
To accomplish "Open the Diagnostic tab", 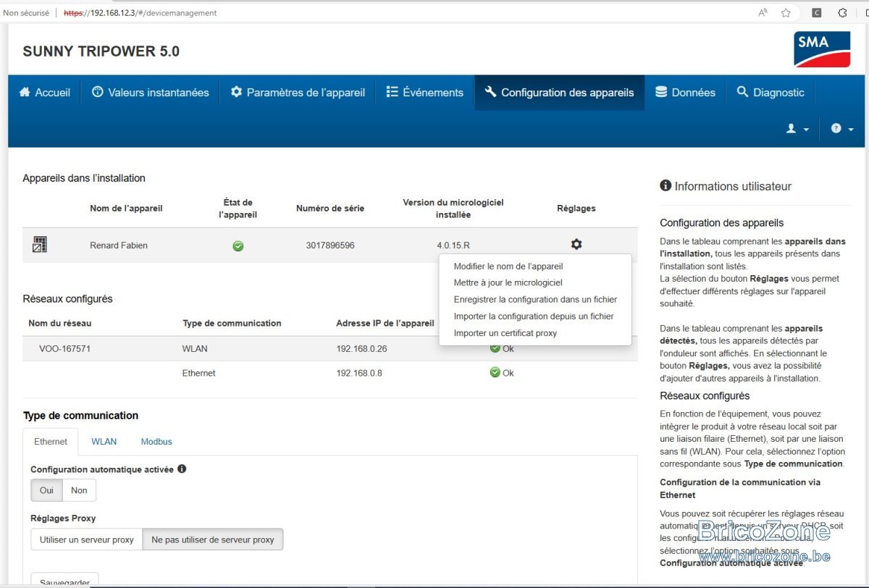I will [x=771, y=93].
